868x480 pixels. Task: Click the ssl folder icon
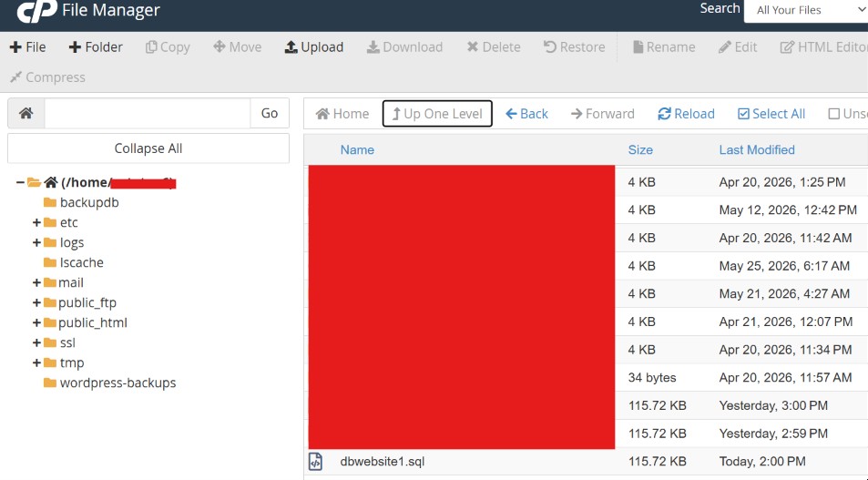(50, 342)
